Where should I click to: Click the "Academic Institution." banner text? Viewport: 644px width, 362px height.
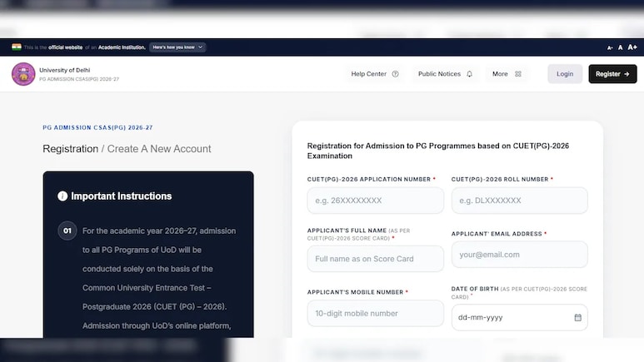[x=122, y=47]
